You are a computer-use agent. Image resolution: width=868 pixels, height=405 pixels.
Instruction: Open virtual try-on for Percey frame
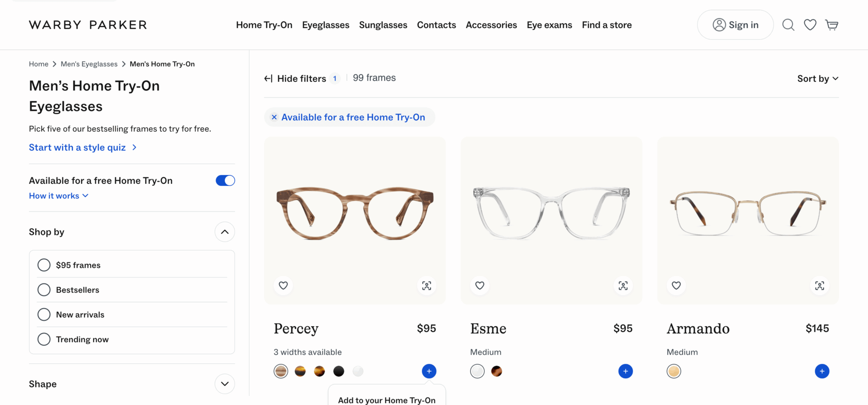(427, 286)
